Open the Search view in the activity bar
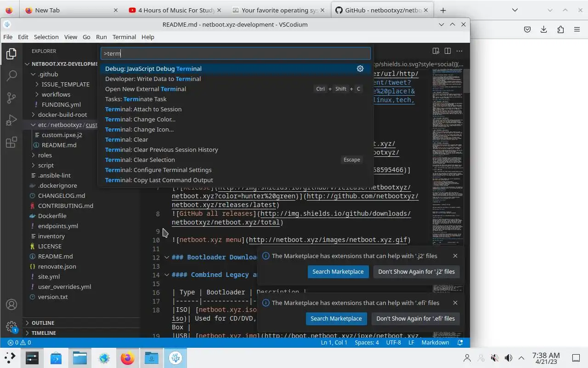The height and width of the screenshot is (368, 588). pos(11,75)
